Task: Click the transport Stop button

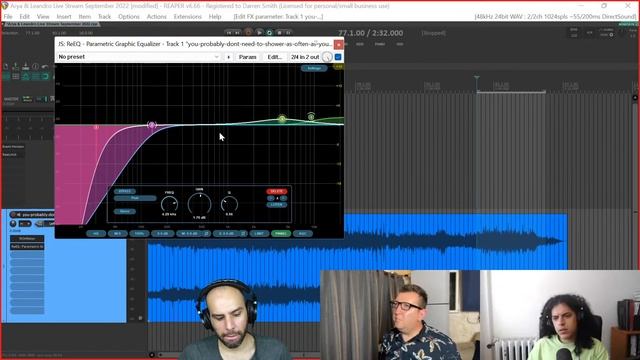Action: 280,33
